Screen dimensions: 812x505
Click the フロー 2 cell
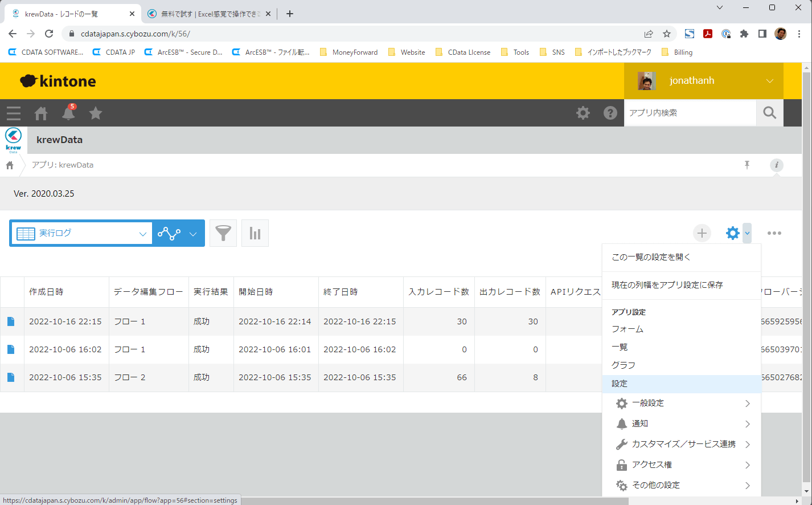(149, 377)
